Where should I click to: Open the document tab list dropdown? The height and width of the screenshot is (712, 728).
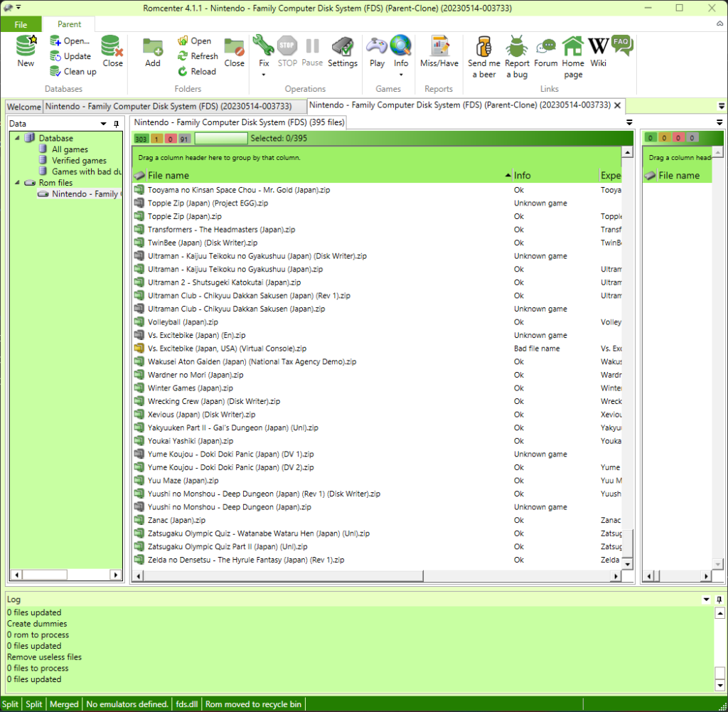click(722, 107)
